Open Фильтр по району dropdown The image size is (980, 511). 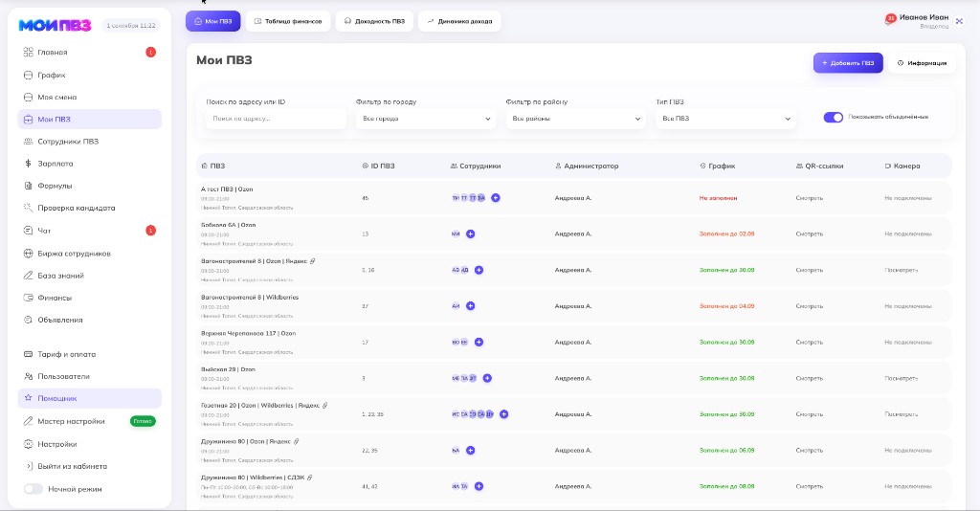tap(575, 119)
